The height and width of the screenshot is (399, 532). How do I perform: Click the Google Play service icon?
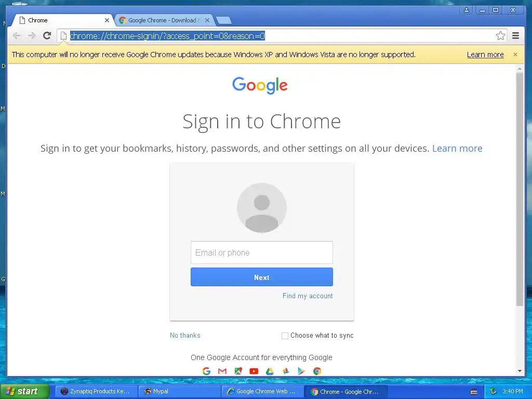coord(301,371)
